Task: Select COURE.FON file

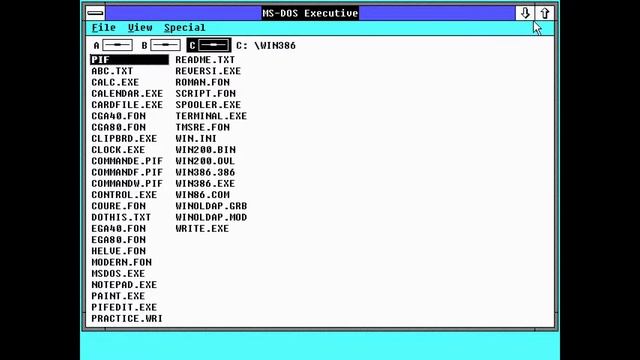Action: click(x=118, y=206)
